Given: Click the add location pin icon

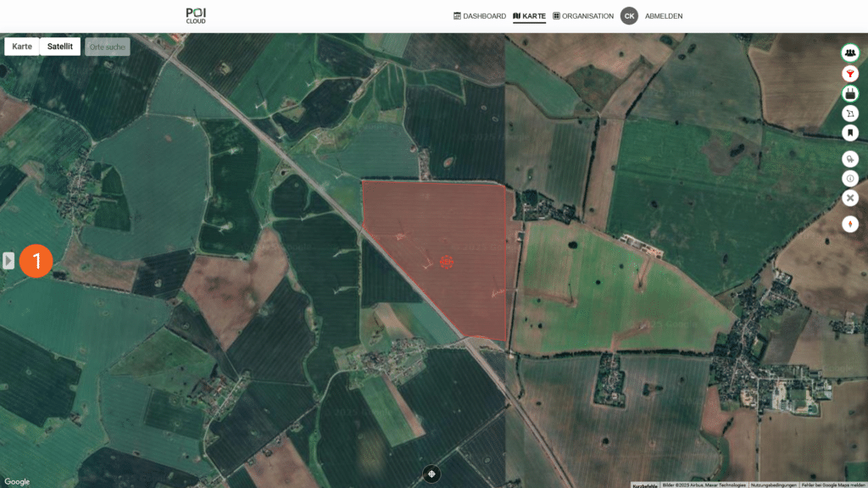Looking at the screenshot, I should pos(850,158).
